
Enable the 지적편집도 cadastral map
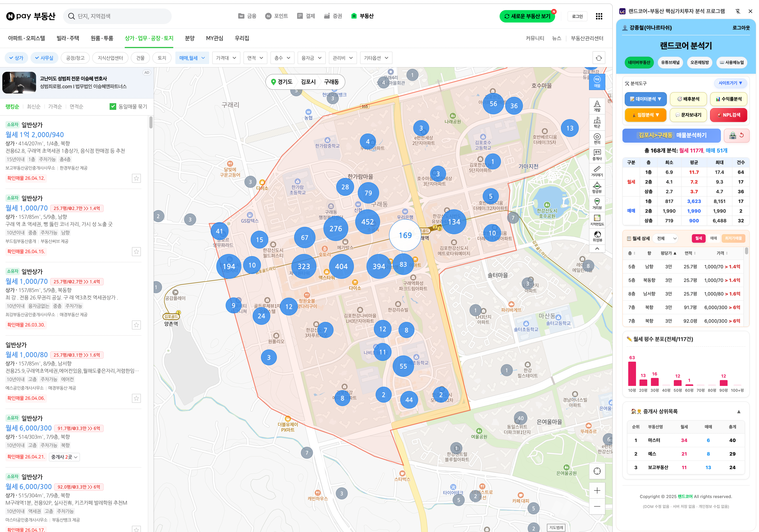coord(597,220)
